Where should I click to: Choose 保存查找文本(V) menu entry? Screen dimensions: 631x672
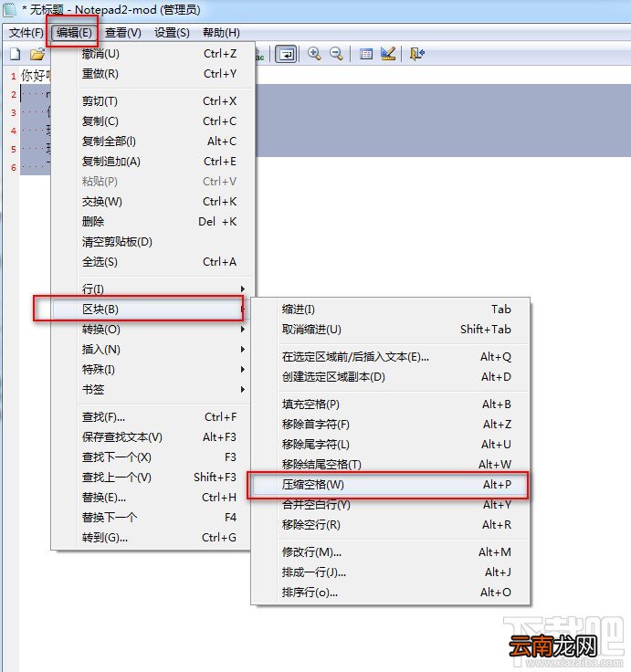[152, 437]
